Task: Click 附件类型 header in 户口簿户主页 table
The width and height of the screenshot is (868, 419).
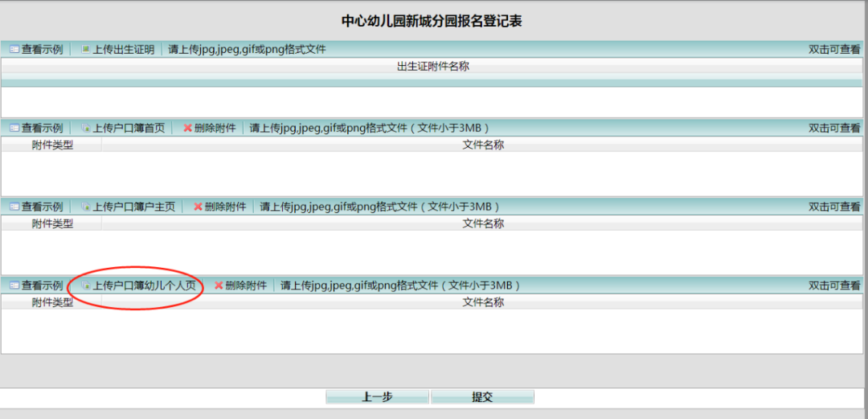Action: pos(52,224)
